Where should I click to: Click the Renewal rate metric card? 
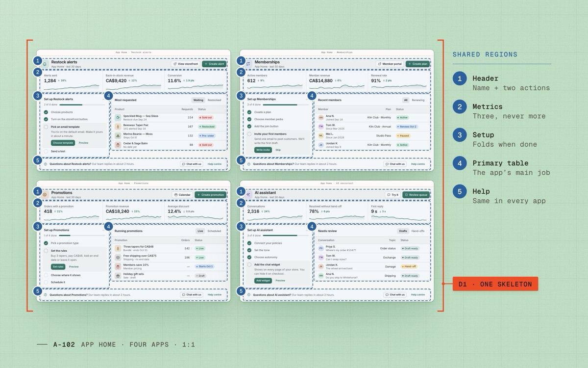click(x=399, y=81)
